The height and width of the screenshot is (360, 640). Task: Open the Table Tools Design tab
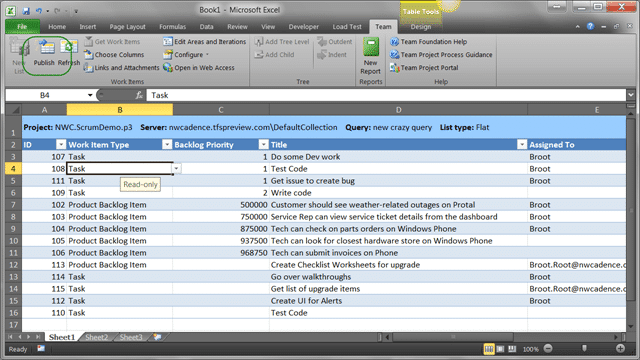click(x=420, y=27)
